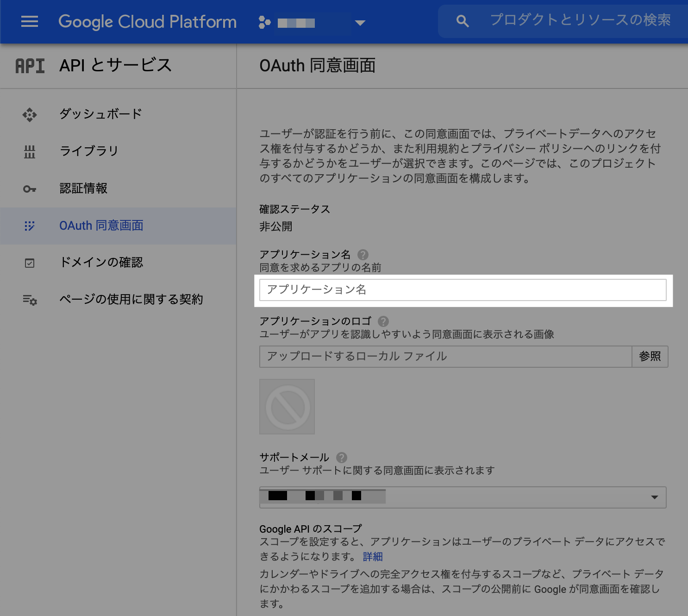Click the アップロードするローカル ファイル field
This screenshot has width=688, height=616.
(x=445, y=357)
